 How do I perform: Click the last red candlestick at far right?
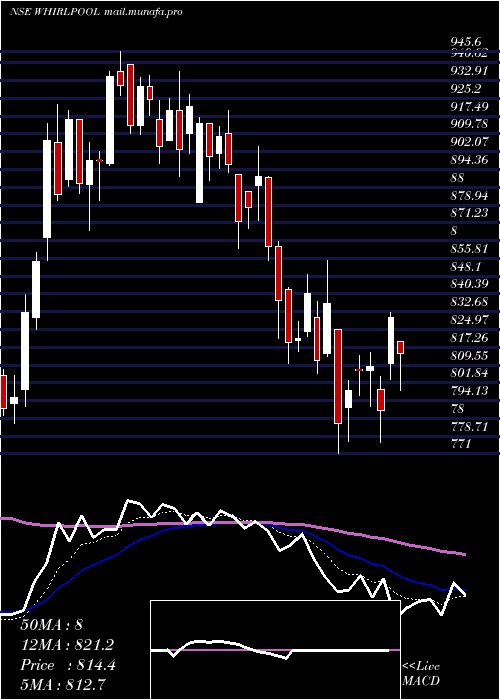coord(400,347)
